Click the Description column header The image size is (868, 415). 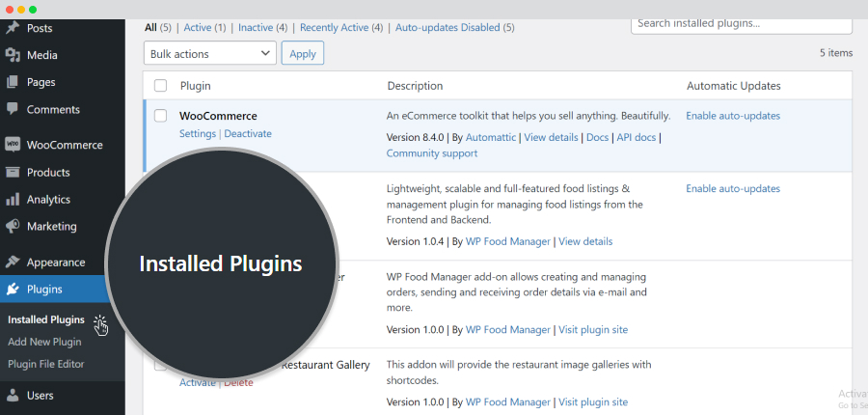[415, 86]
